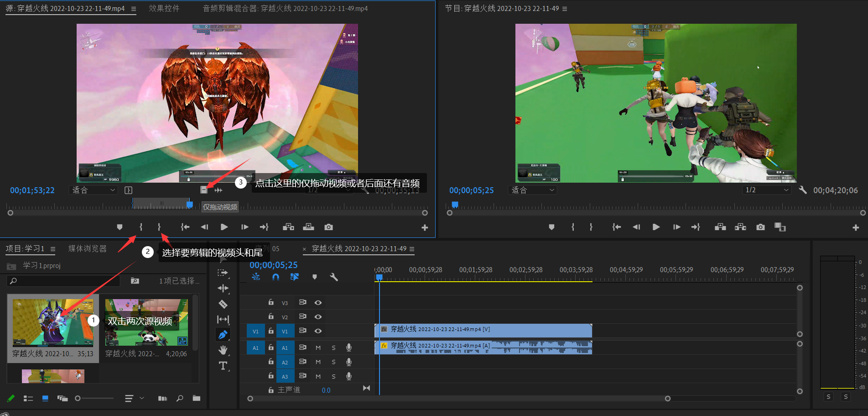Enable voice-over record on A3 track
Image resolution: width=868 pixels, height=416 pixels.
[348, 376]
